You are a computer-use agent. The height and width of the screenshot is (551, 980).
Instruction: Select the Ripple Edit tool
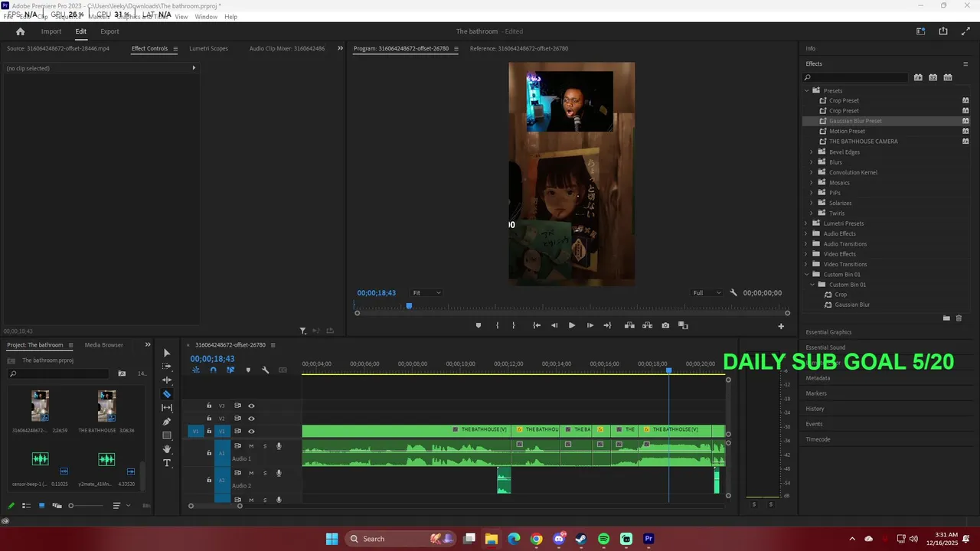(x=167, y=380)
